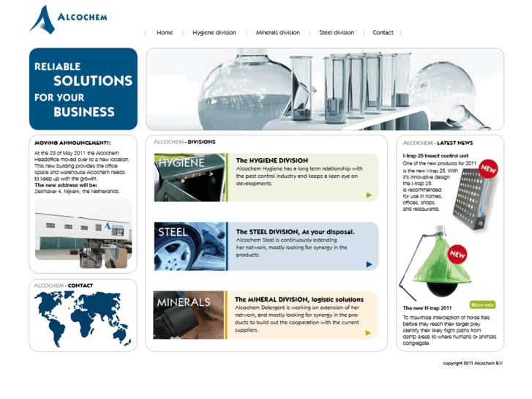Click 'The STEEL DIVISION, At your disposal.' heading
532x399 pixels.
[x=295, y=232]
